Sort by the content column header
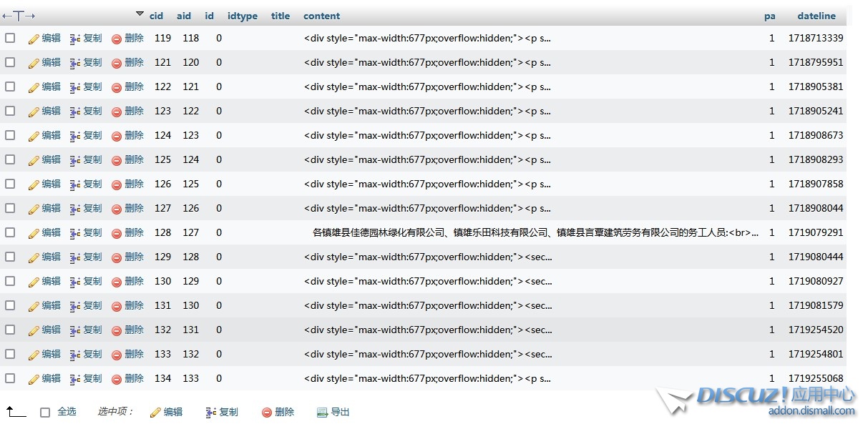Screen dimensions: 868x429 coord(321,16)
